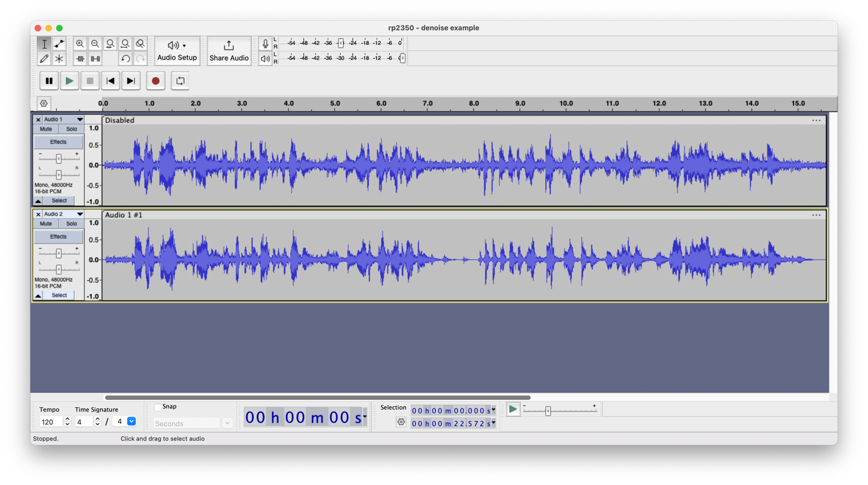The width and height of the screenshot is (868, 485).
Task: Open the timeline options gear icon
Action: click(x=44, y=103)
